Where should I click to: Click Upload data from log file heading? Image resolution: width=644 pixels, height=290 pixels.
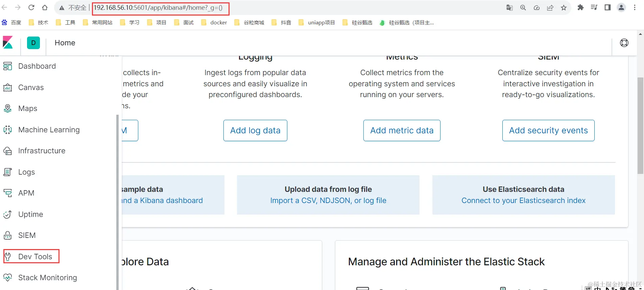[x=328, y=189]
